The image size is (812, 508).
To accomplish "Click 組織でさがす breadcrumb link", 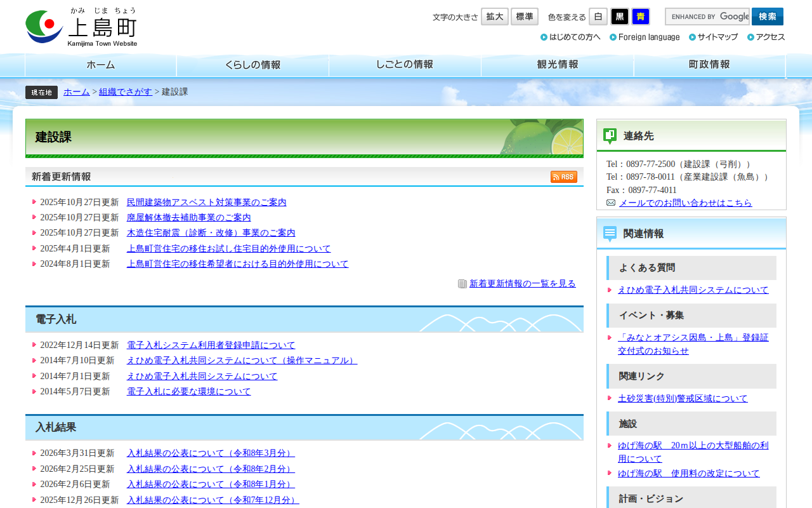I will pyautogui.click(x=126, y=92).
